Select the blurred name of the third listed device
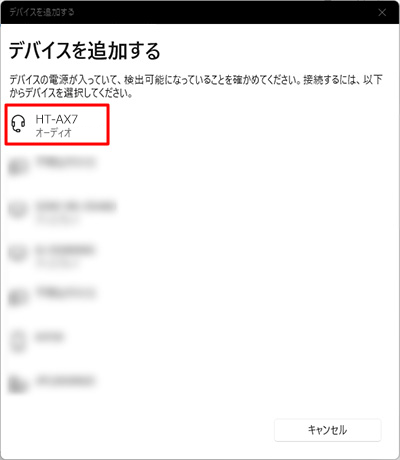400x460 pixels. pos(76,206)
